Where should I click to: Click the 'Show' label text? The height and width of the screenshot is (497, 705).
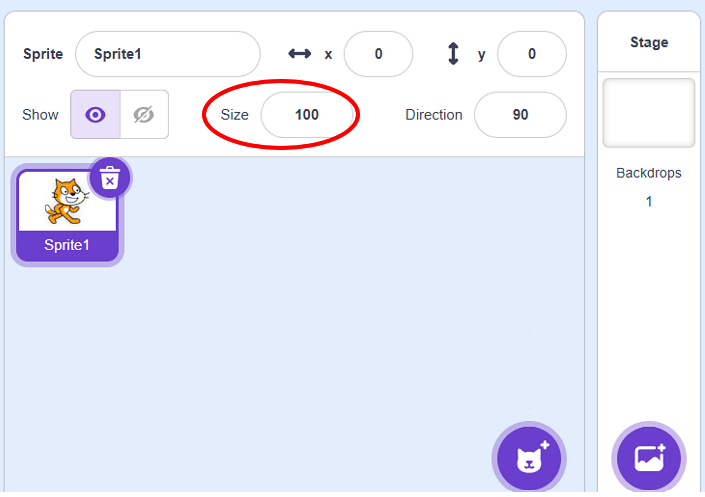(x=40, y=115)
